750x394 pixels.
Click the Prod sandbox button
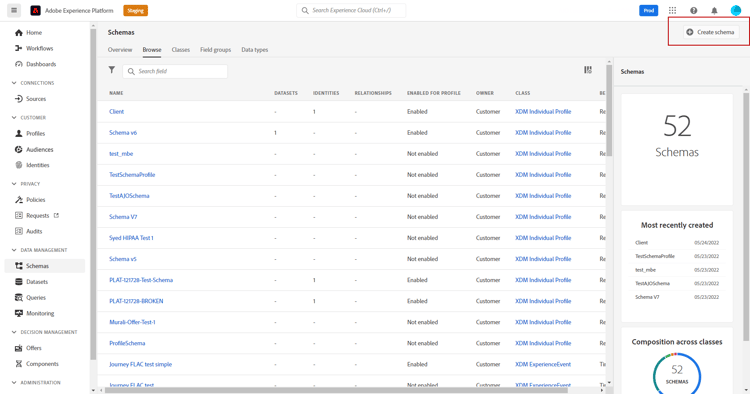(649, 10)
